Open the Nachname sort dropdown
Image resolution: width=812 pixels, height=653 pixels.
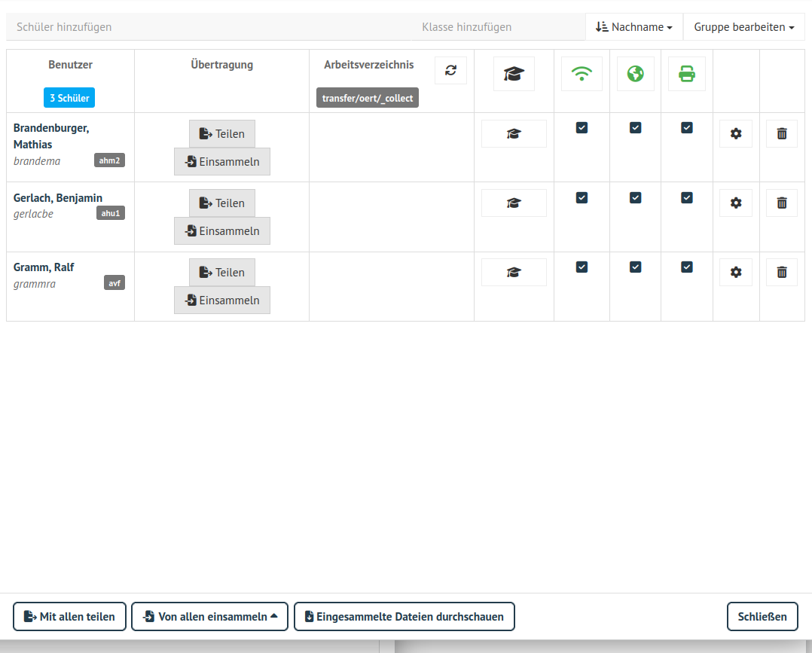click(x=634, y=27)
